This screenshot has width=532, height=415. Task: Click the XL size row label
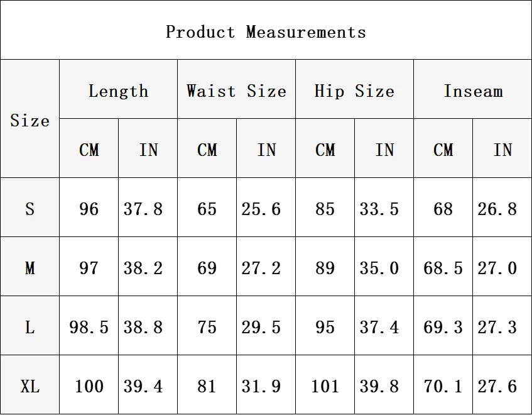(x=30, y=386)
